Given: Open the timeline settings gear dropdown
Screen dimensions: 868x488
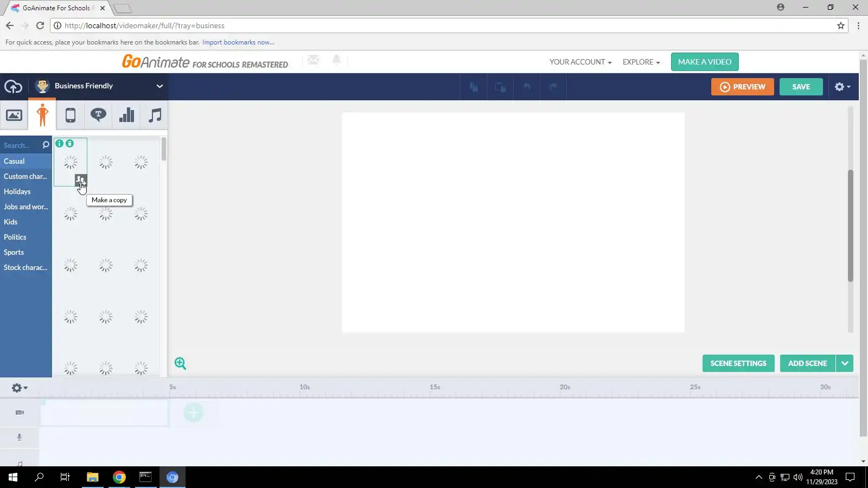Looking at the screenshot, I should coord(20,388).
